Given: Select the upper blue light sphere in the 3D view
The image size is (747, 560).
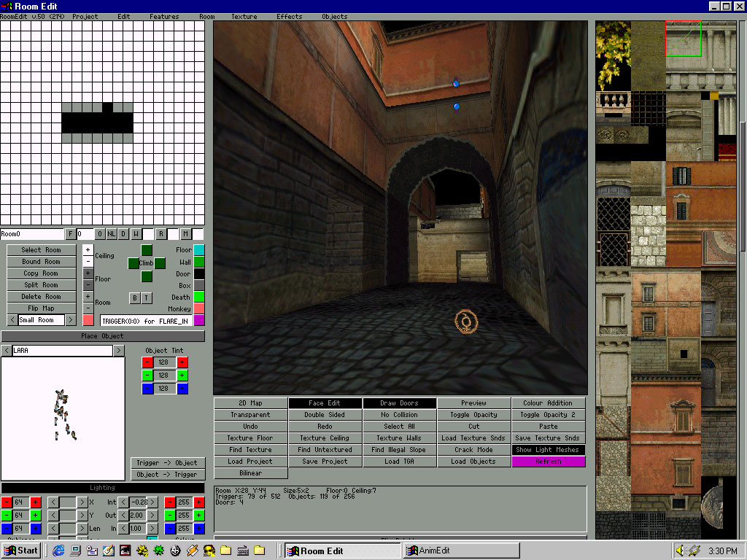Looking at the screenshot, I should pyautogui.click(x=456, y=83).
